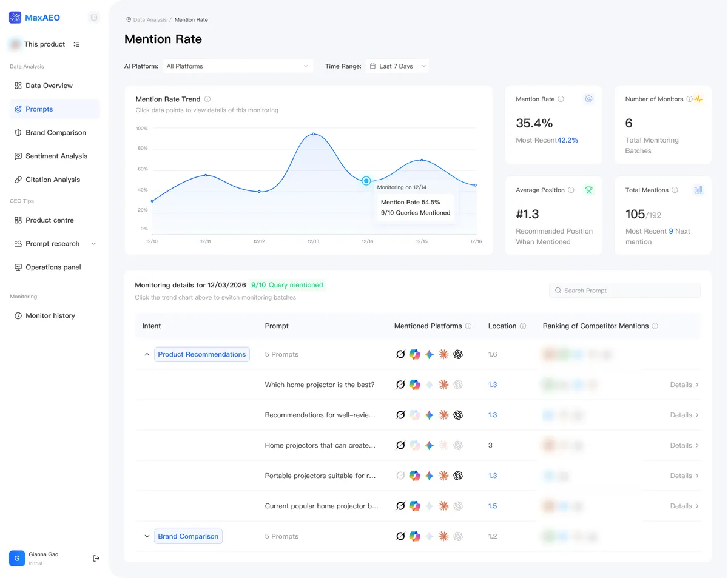
Task: Open the Time Range Last 7 Days dropdown
Action: [397, 66]
